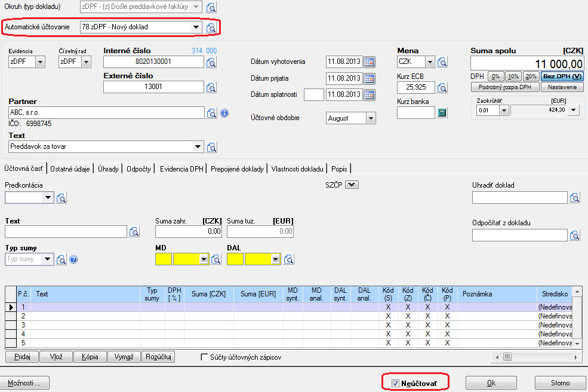This screenshot has height=392, width=588.
Task: Expand Automatické účtovanie dropdown
Action: (x=196, y=27)
